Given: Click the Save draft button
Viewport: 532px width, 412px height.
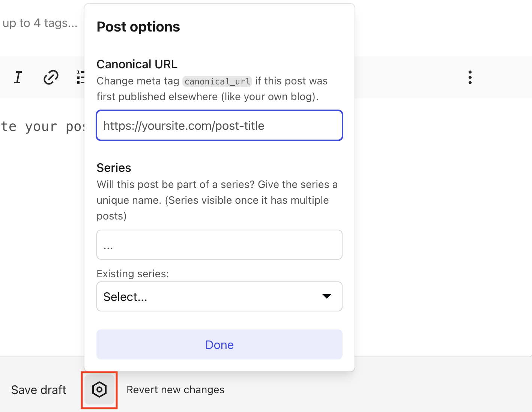Looking at the screenshot, I should tap(39, 390).
